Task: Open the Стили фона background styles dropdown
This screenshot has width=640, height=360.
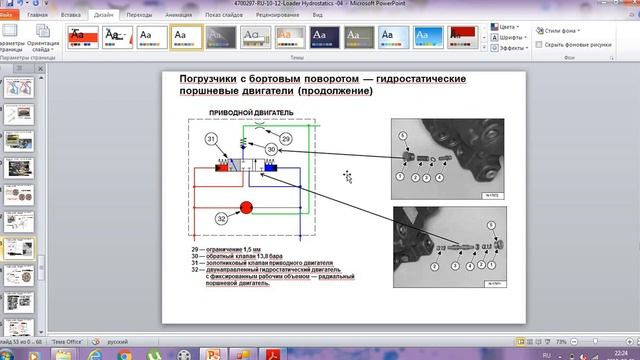Action: (558, 31)
